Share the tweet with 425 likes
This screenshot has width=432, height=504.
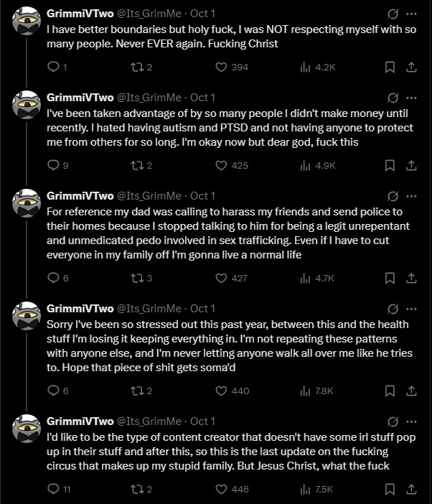tap(411, 165)
